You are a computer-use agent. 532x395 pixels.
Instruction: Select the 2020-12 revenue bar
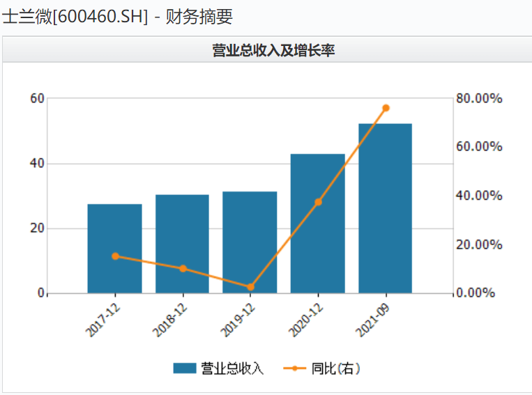tap(317, 224)
